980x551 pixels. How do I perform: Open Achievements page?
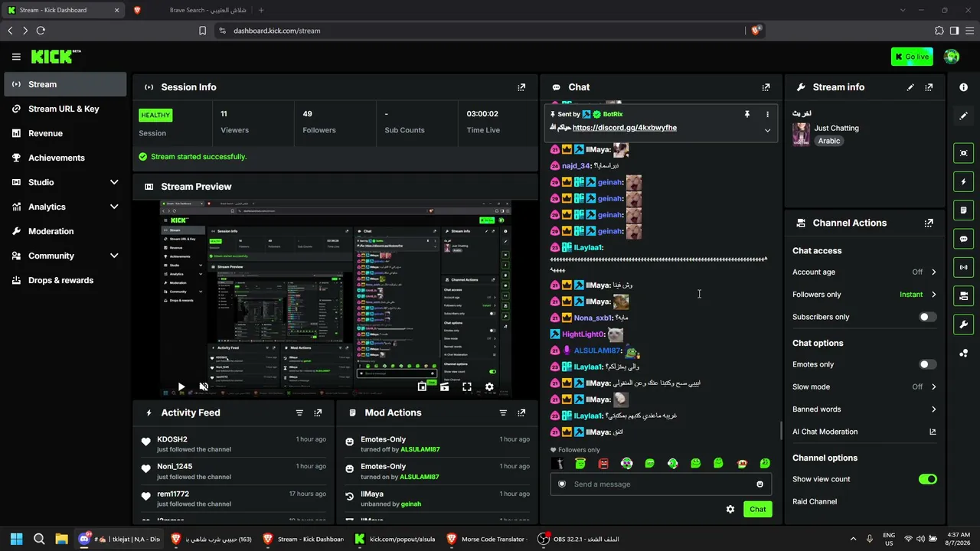point(65,158)
